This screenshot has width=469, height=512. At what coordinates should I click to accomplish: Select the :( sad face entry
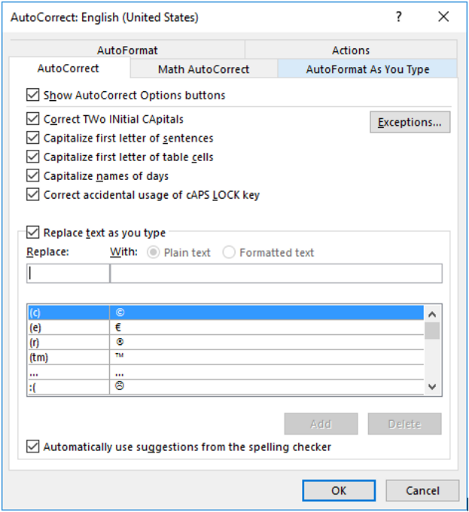coord(226,387)
